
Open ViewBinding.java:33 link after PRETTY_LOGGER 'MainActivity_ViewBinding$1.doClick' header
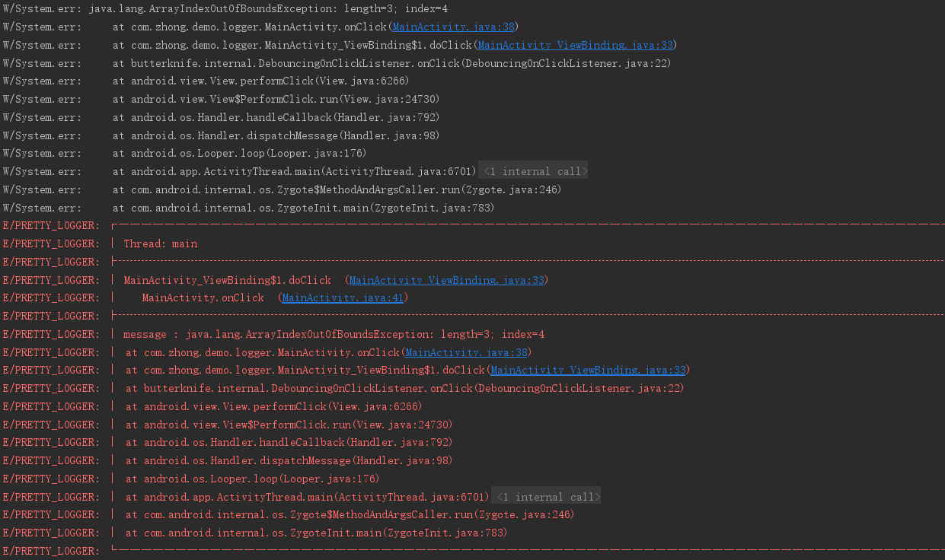(x=447, y=280)
